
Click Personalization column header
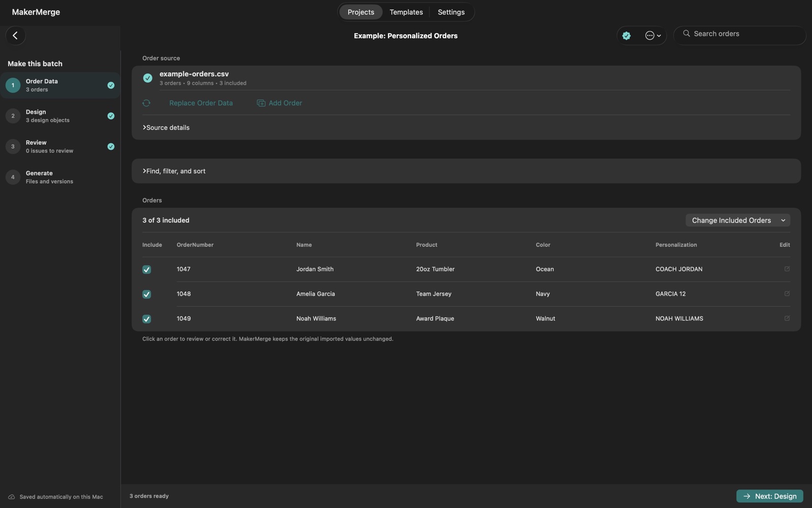pos(676,245)
